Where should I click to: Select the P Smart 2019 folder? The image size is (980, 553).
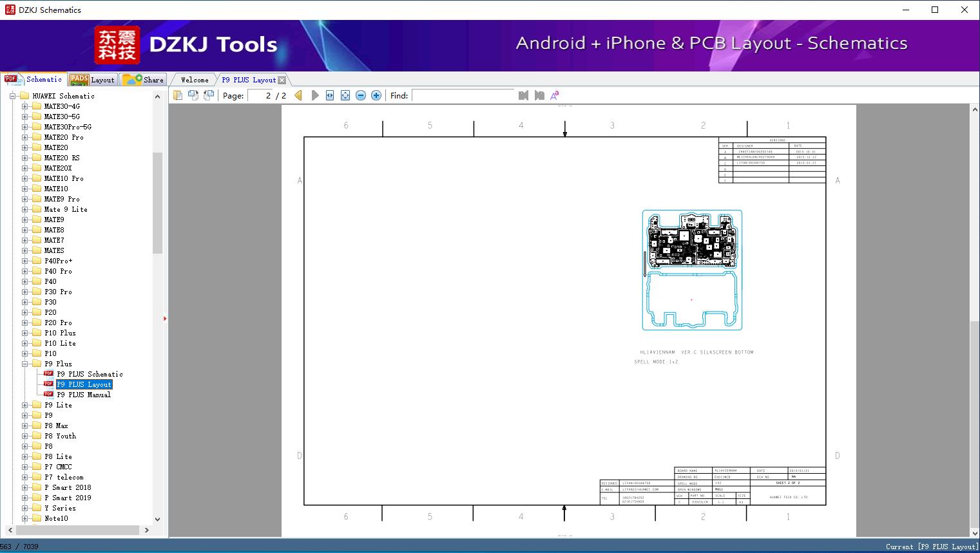click(x=68, y=498)
